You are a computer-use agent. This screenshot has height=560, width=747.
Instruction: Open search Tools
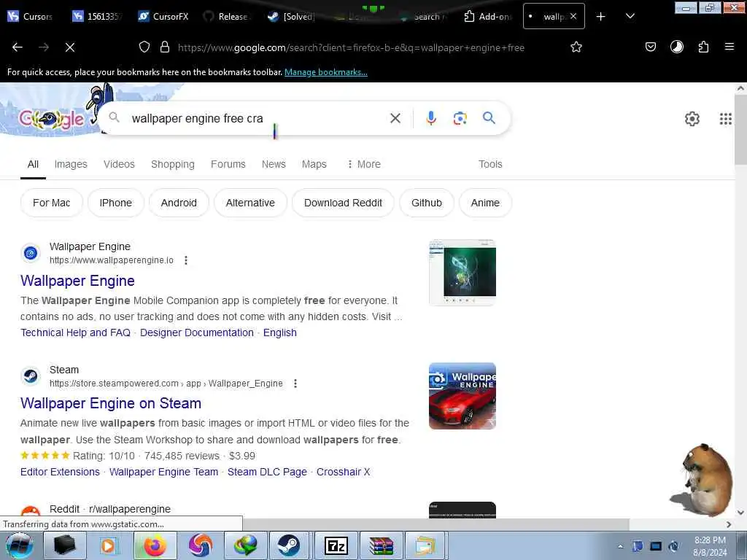(490, 164)
